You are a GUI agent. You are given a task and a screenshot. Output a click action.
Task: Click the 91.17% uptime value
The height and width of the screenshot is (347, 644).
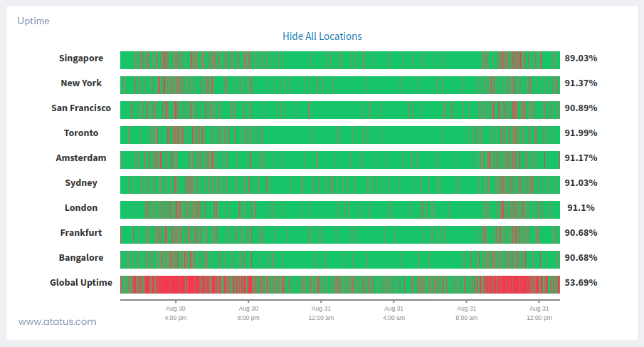tap(581, 158)
